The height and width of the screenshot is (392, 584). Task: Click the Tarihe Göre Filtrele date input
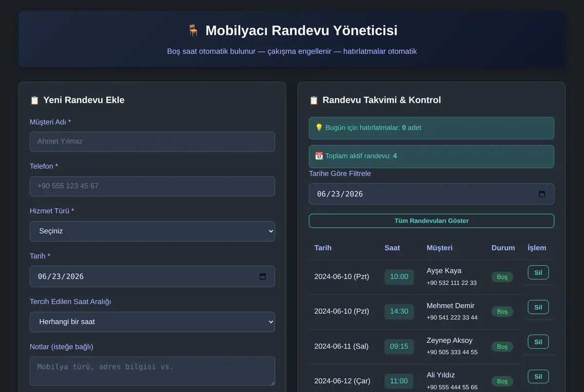[x=432, y=194]
